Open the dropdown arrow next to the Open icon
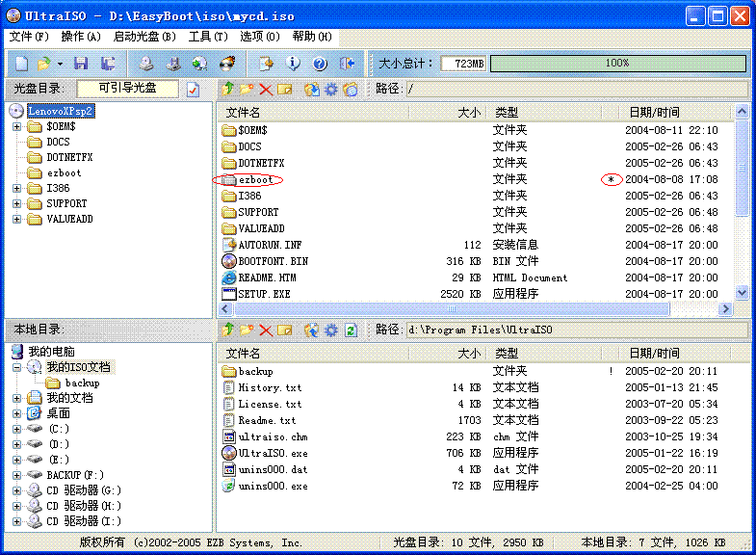Image resolution: width=756 pixels, height=555 pixels. click(x=60, y=64)
